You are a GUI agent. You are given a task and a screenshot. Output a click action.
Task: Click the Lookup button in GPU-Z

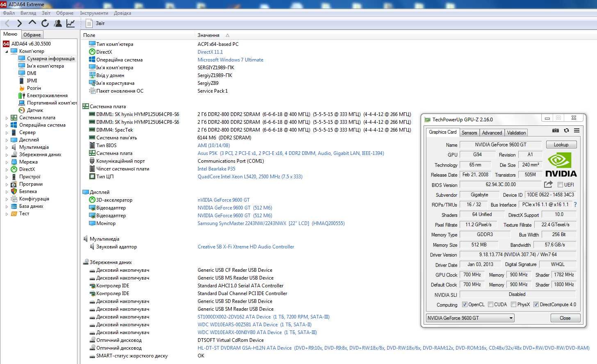(x=561, y=145)
